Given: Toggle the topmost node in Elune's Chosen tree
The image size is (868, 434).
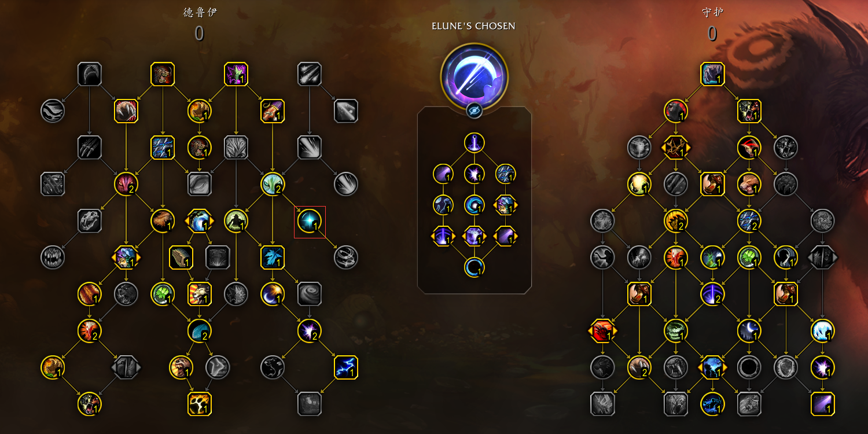Looking at the screenshot, I should [474, 142].
